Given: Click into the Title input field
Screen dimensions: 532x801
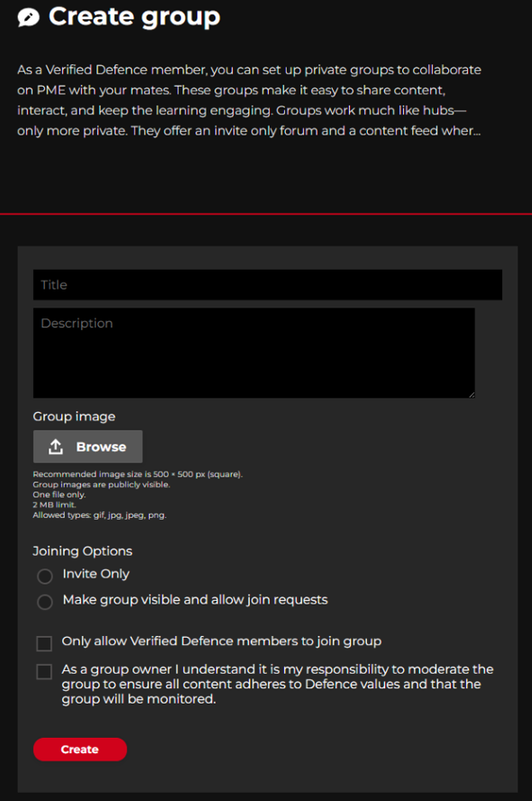Looking at the screenshot, I should click(267, 284).
